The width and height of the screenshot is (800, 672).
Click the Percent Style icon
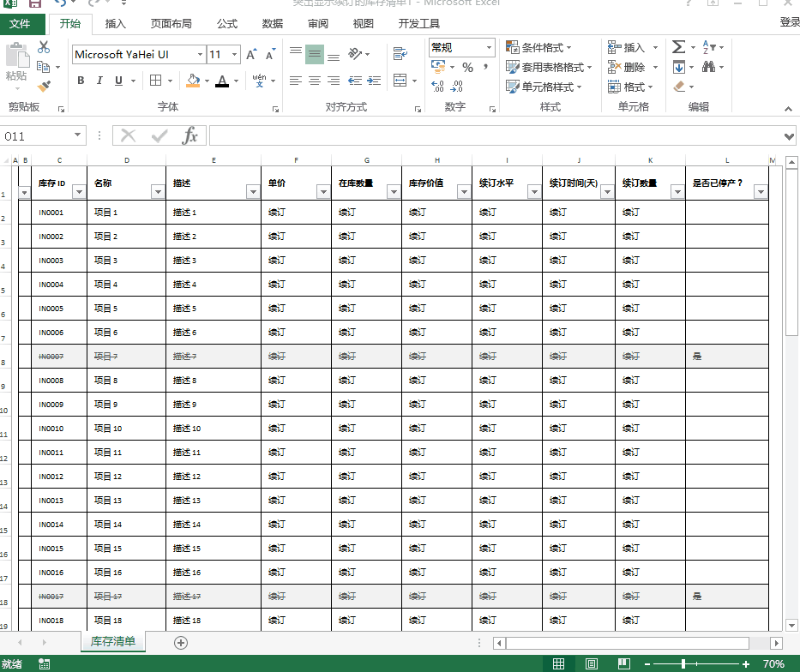(468, 68)
